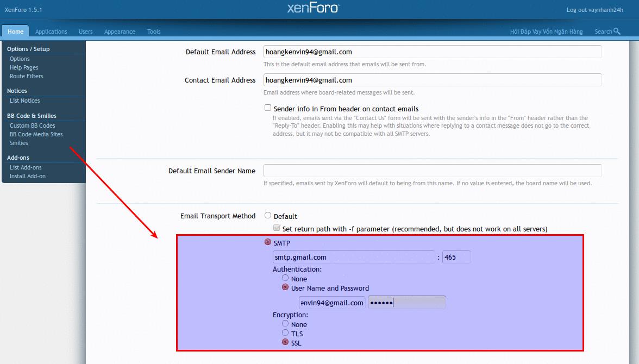Viewport: 639px width, 364px height.
Task: Select SSL encryption
Action: pos(285,342)
